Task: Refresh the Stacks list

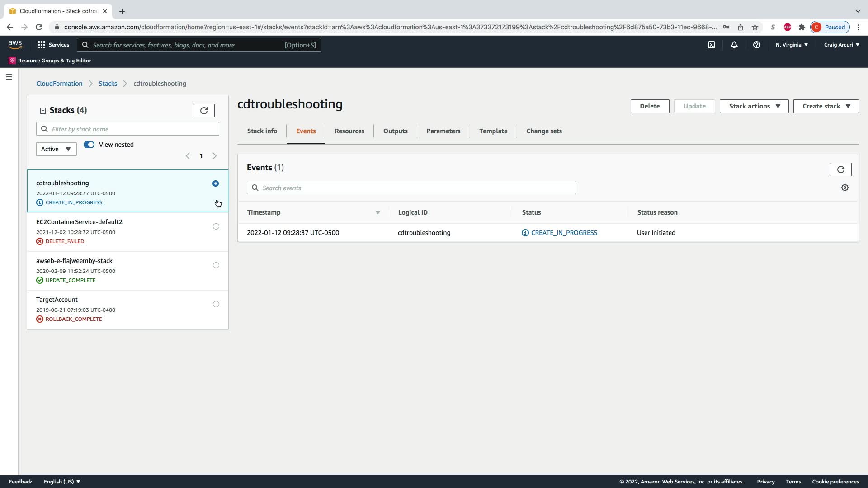Action: 204,111
